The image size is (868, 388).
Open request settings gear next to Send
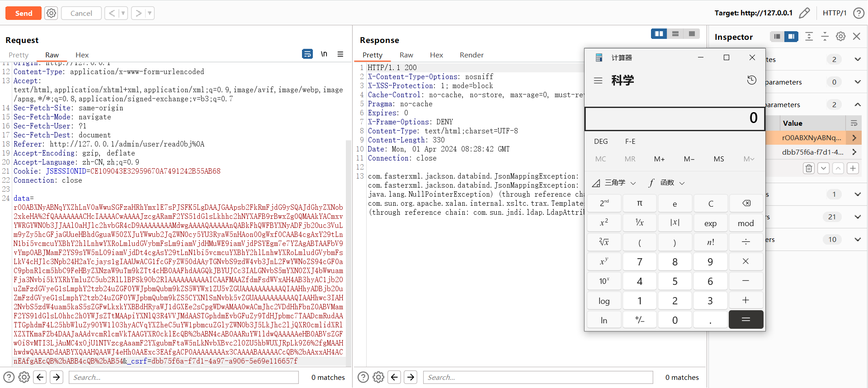coord(52,13)
